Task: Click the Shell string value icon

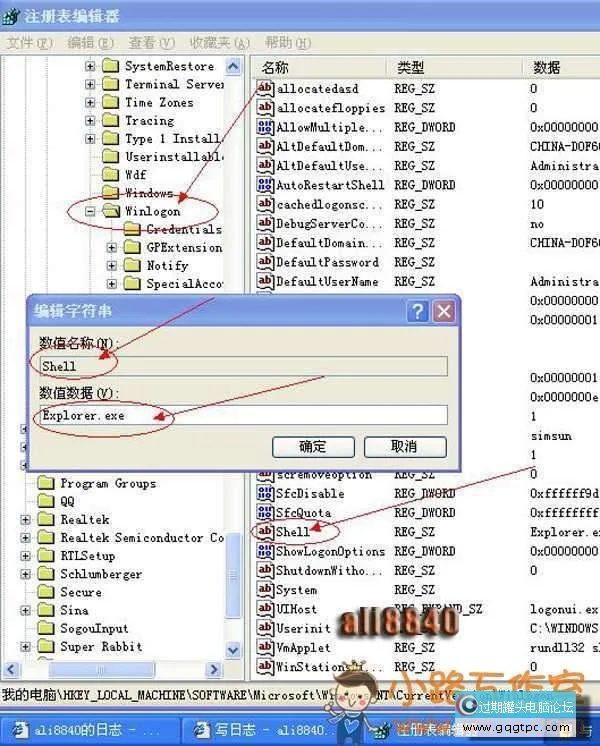Action: pos(265,531)
